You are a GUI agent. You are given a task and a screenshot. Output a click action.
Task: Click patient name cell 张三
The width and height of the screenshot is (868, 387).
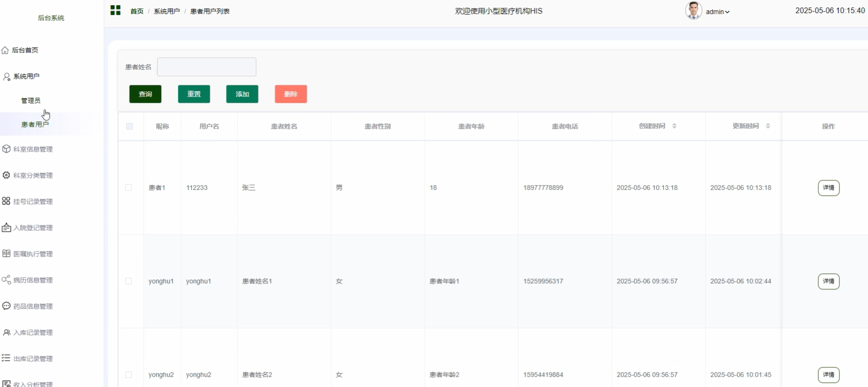(249, 187)
